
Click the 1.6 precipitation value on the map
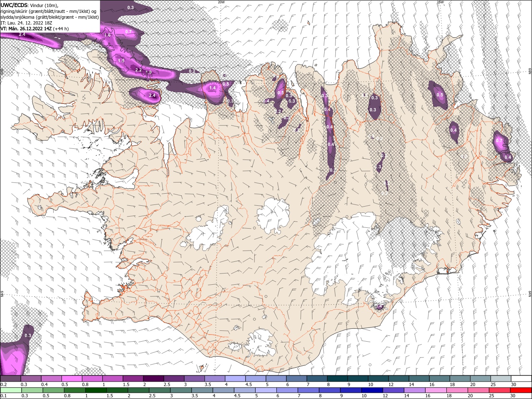click(107, 35)
